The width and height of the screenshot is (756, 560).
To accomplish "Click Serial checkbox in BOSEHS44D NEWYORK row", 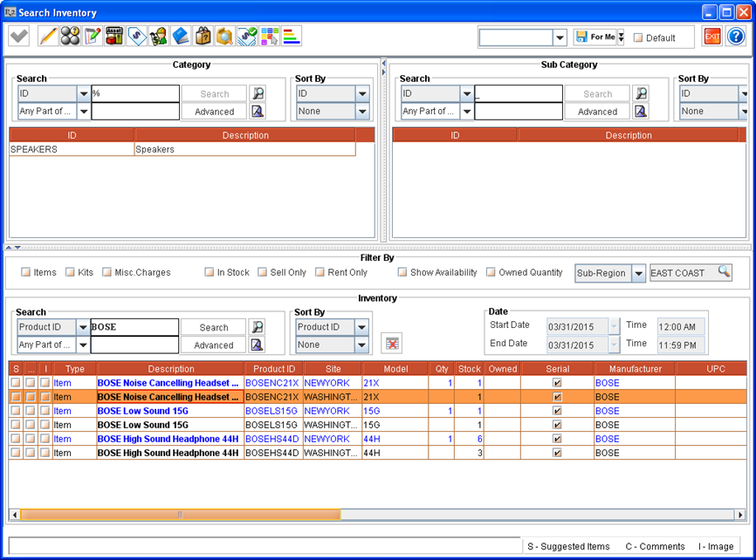I will click(x=557, y=439).
